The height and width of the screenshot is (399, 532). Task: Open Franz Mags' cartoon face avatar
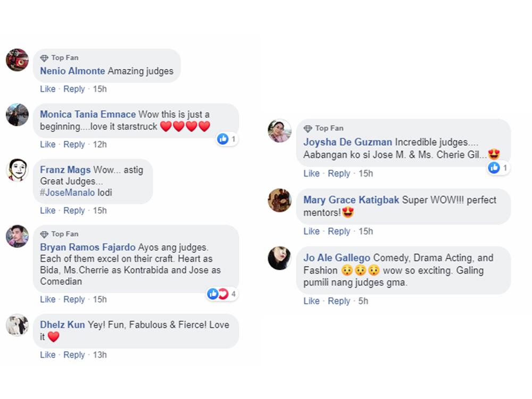17,170
